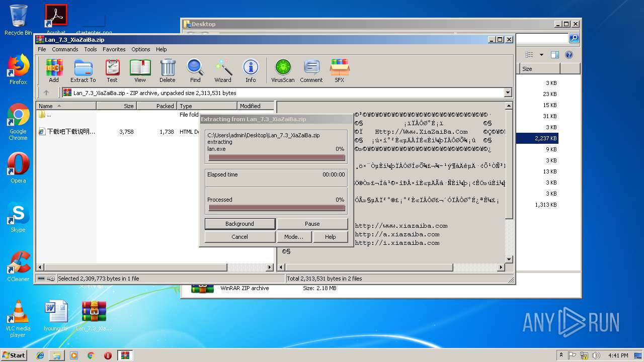Click http://a.xiazaiba.com text in comment
This screenshot has width=644, height=362.
pos(397,234)
